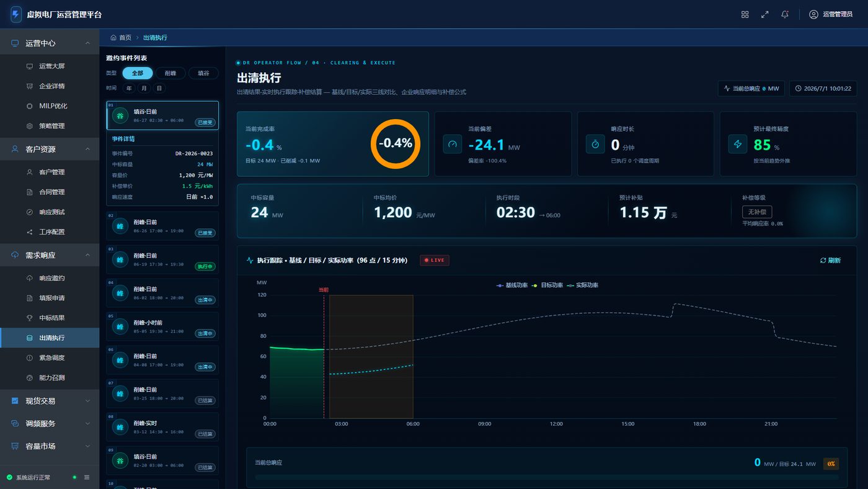Click the 2026/7/1 clock timestamp badge
Screen dimensions: 868x489
(823, 88)
